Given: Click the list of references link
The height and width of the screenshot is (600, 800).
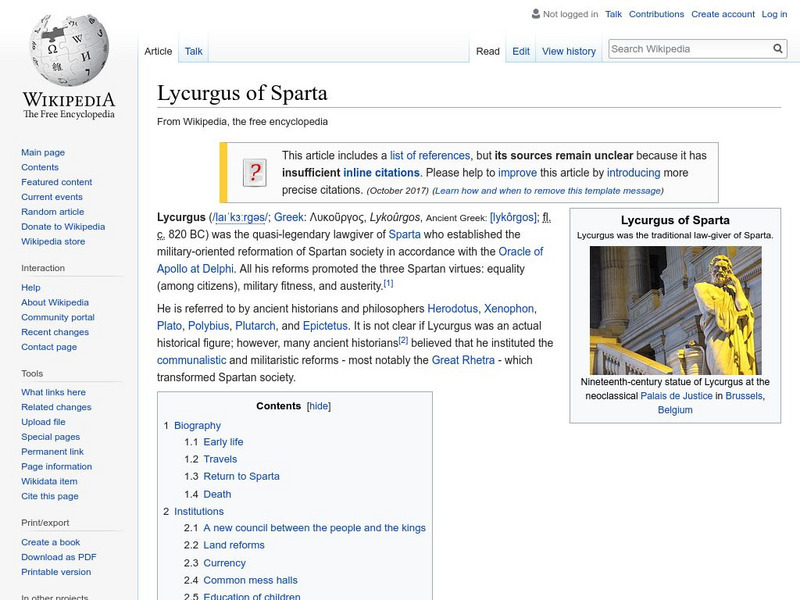Looking at the screenshot, I should click(430, 155).
